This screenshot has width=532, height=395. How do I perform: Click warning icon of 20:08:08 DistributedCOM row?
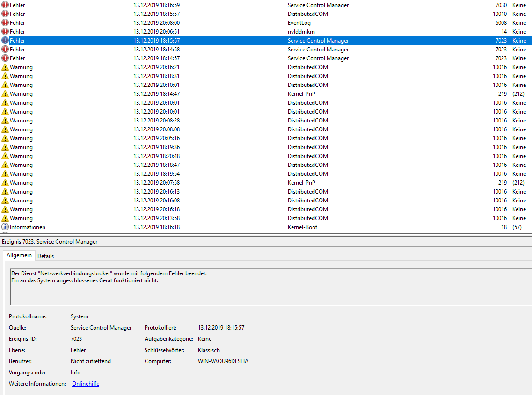pyautogui.click(x=5, y=129)
